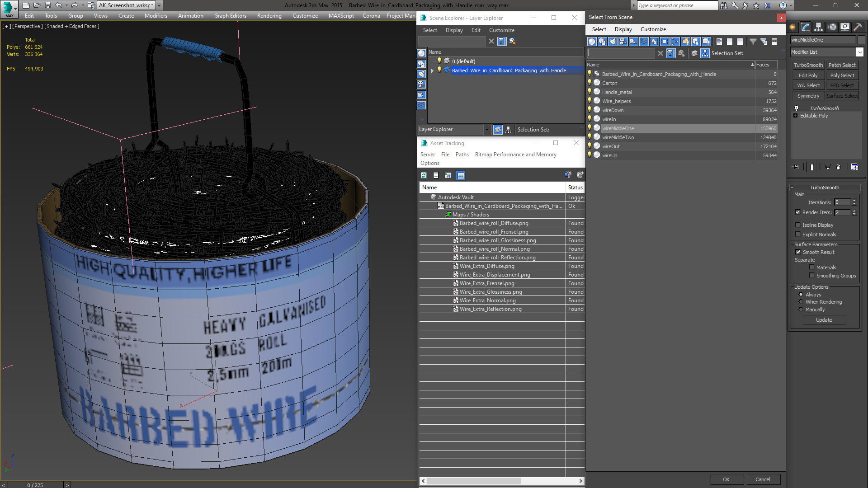This screenshot has width=868, height=488.
Task: Open the Hierarchy command panel tab
Action: tap(818, 28)
